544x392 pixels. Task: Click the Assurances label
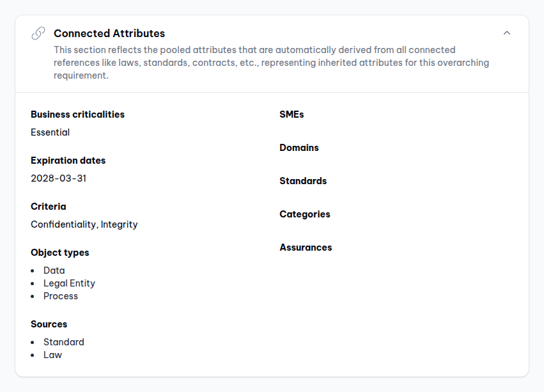tap(306, 247)
